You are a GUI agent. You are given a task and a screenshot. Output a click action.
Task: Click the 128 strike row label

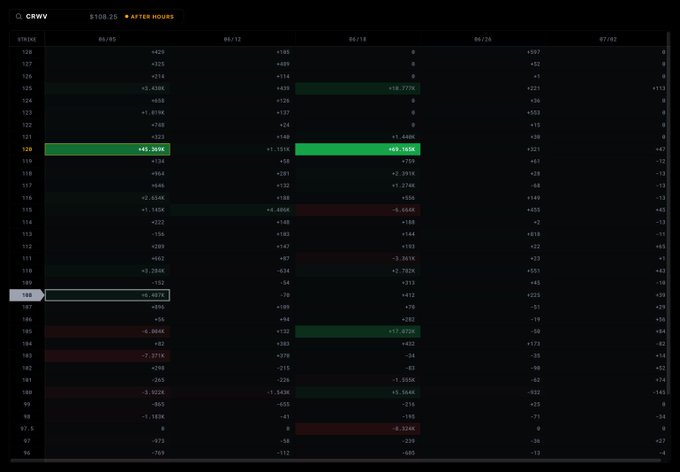click(27, 52)
